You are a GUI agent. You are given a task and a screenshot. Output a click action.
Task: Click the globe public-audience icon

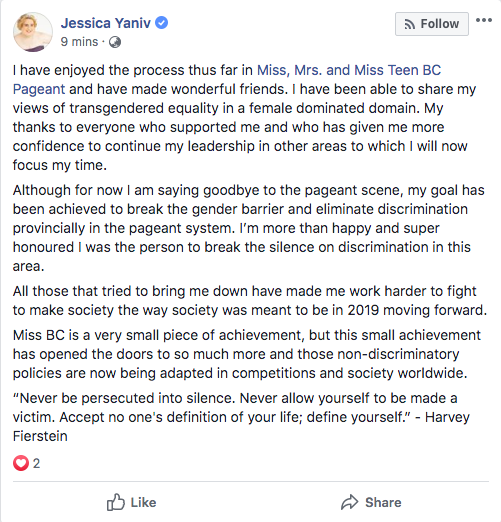[x=115, y=42]
